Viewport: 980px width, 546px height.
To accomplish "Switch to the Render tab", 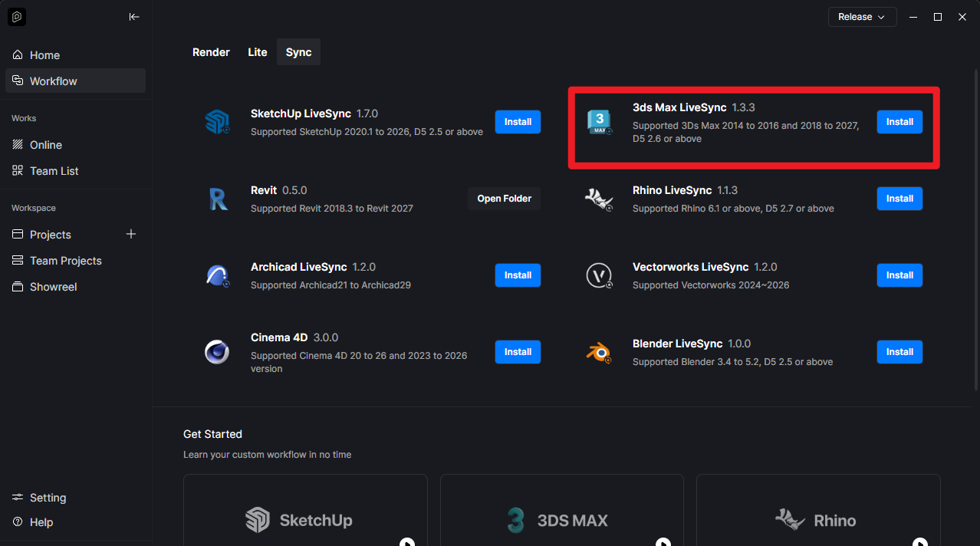I will tap(211, 52).
